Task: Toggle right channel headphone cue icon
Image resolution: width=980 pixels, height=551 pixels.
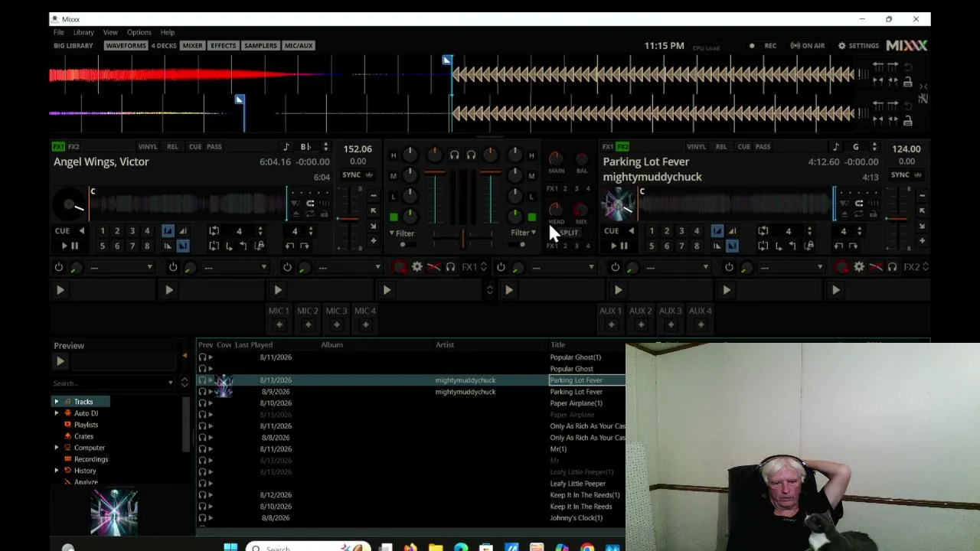Action: click(x=471, y=155)
